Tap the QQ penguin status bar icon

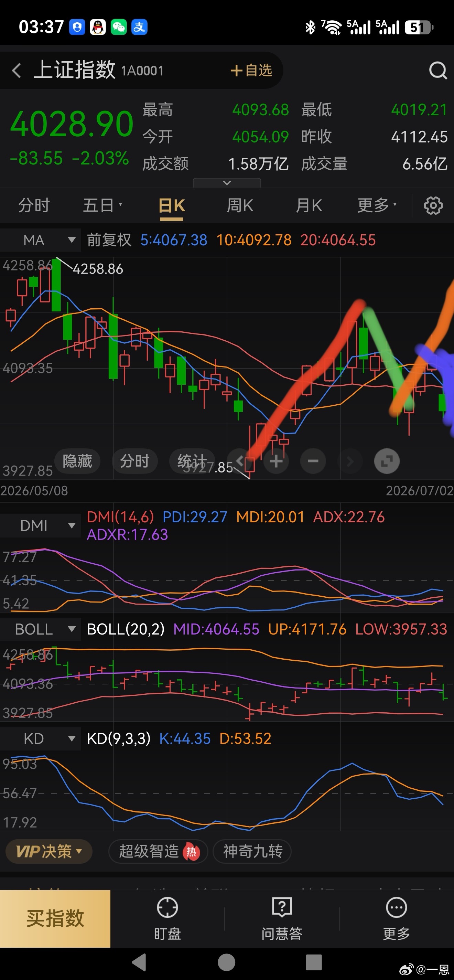98,27
